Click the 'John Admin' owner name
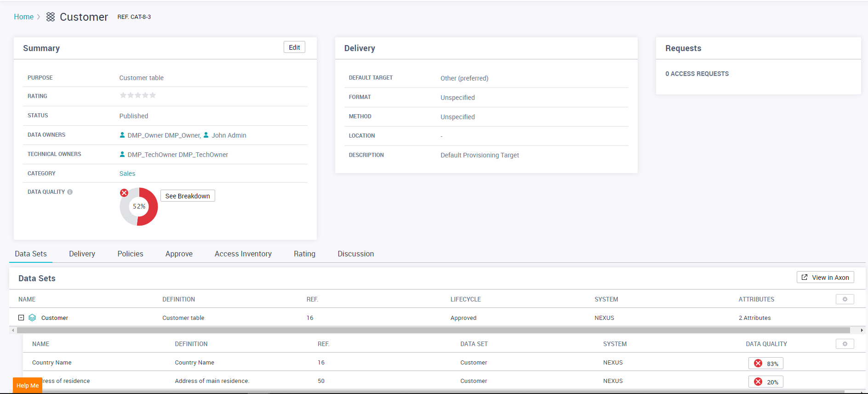 click(x=229, y=135)
